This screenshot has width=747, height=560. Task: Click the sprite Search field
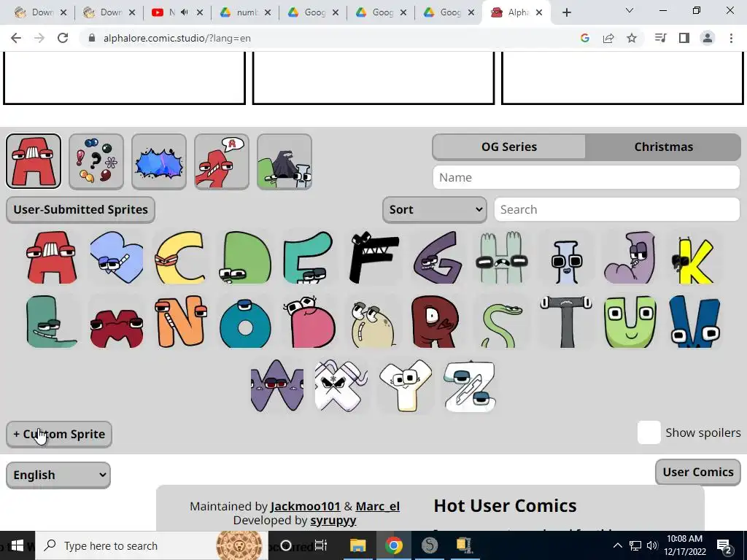click(x=617, y=209)
